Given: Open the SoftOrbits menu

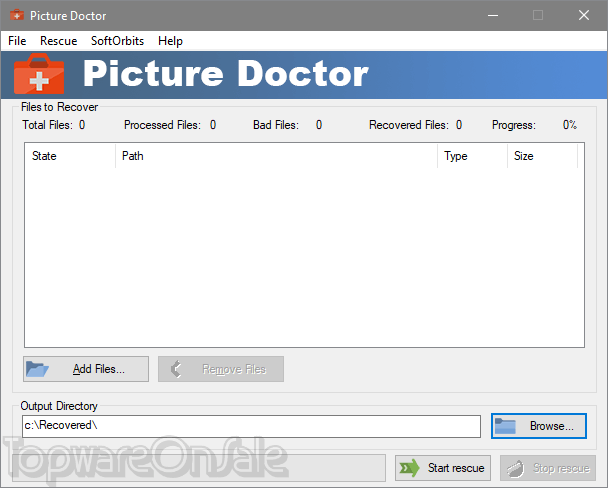Looking at the screenshot, I should [117, 41].
